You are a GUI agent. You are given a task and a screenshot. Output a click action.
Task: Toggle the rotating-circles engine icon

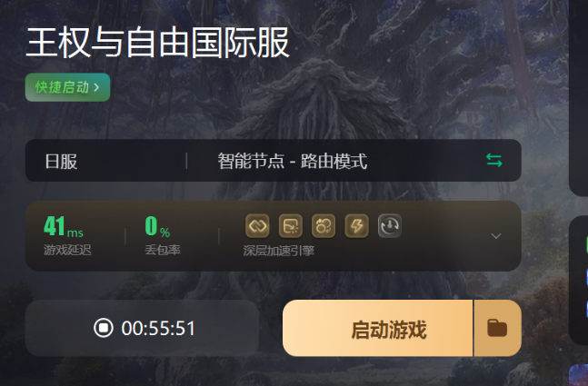[x=324, y=226]
